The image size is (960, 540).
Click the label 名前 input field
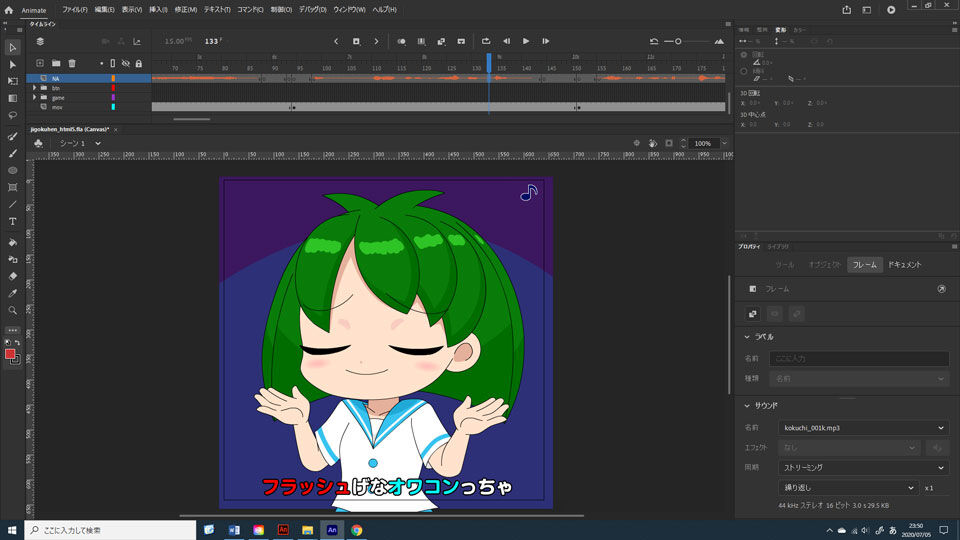point(859,358)
